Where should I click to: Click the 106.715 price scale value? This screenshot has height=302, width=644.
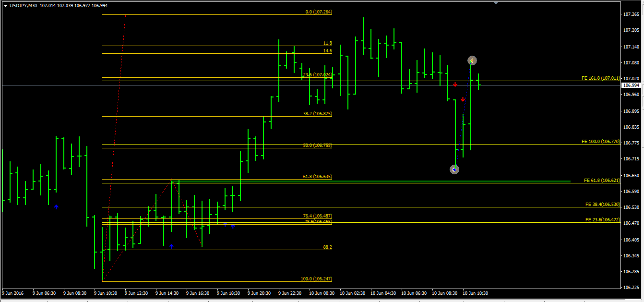[x=631, y=158]
